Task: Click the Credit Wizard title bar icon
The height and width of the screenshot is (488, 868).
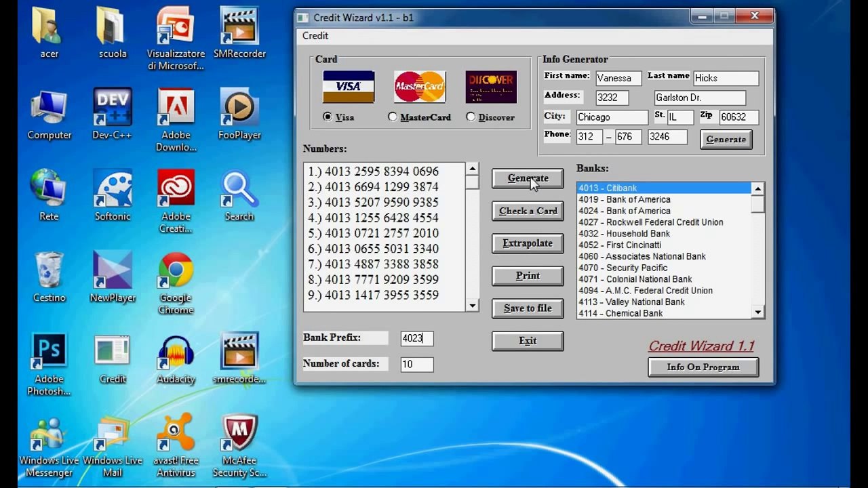Action: [303, 17]
